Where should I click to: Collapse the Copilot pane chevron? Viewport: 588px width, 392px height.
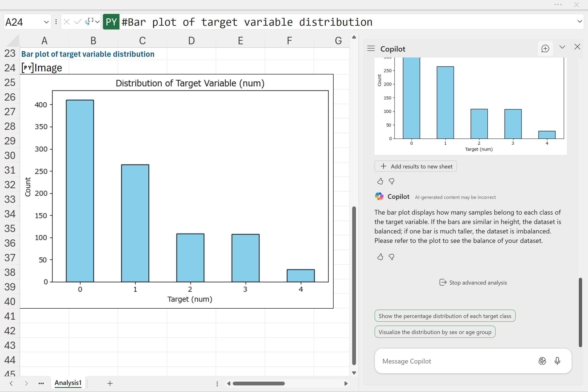coord(562,47)
